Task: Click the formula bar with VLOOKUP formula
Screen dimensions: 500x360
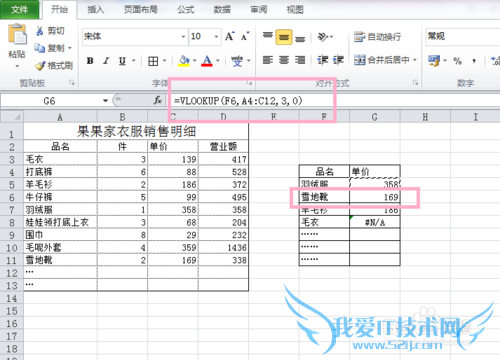Action: [x=333, y=100]
